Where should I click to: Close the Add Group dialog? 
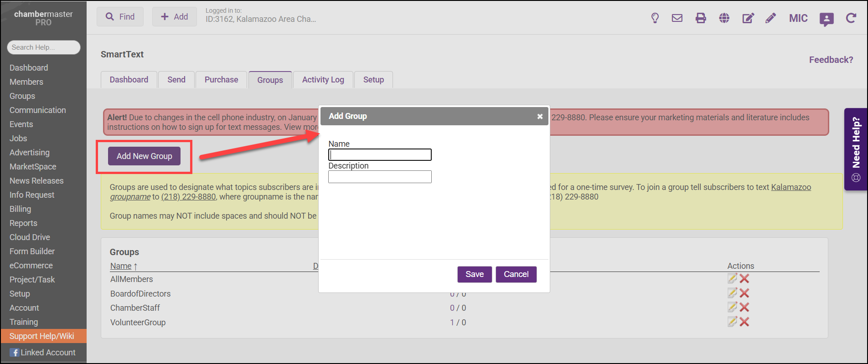tap(540, 117)
